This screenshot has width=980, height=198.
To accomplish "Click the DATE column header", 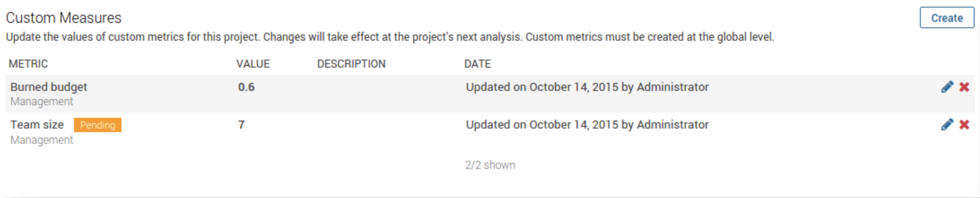I will click(477, 64).
